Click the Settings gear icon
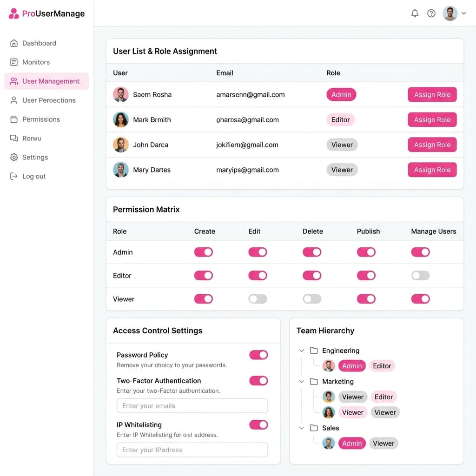This screenshot has width=476, height=476. (14, 158)
